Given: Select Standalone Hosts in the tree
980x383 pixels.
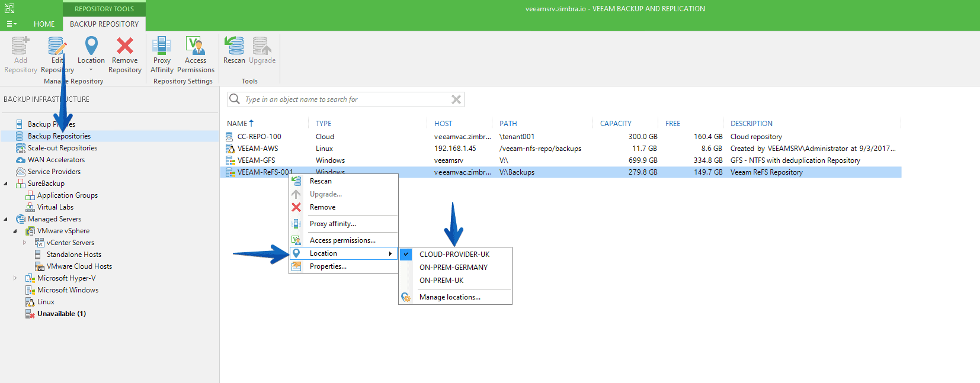Looking at the screenshot, I should (x=74, y=255).
